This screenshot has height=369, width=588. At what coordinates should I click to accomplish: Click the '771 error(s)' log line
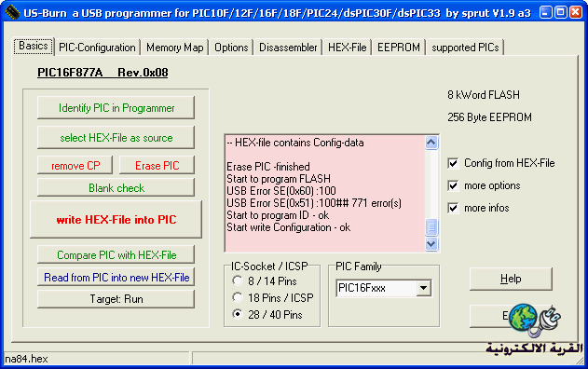(x=314, y=203)
